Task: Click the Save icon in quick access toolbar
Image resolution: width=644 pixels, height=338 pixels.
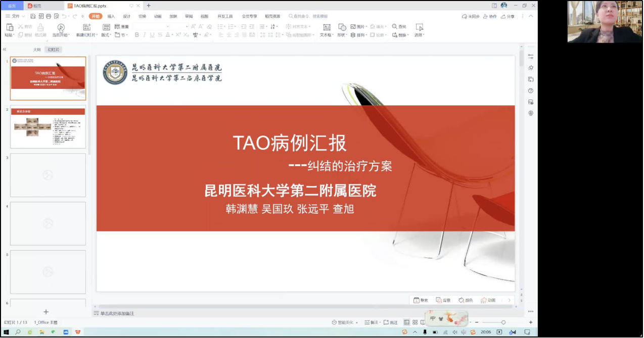Action: pyautogui.click(x=33, y=16)
